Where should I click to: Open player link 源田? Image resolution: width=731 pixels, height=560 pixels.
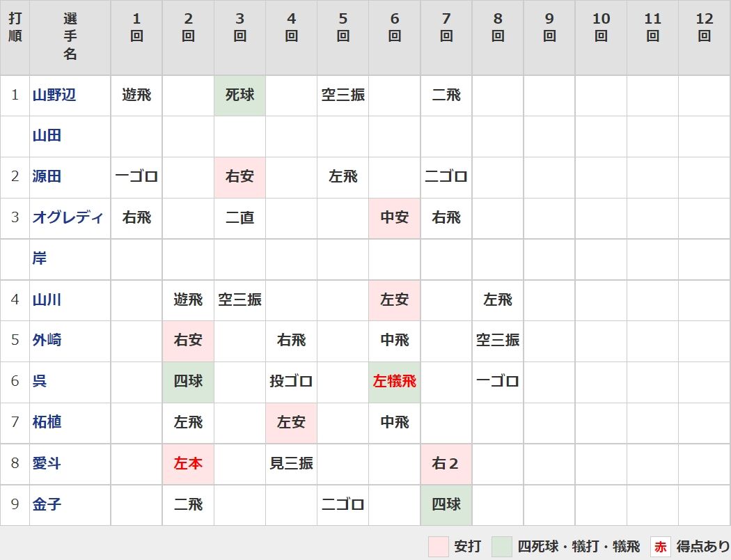pyautogui.click(x=47, y=177)
